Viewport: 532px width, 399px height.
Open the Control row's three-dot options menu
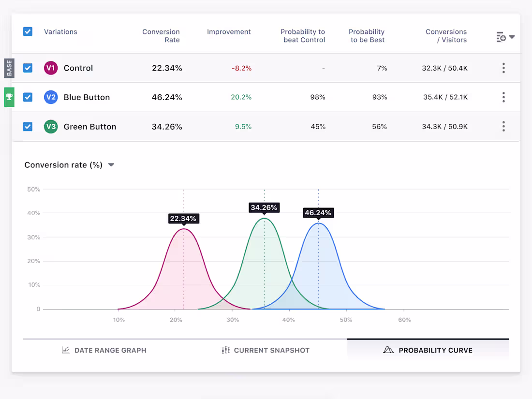pyautogui.click(x=503, y=68)
